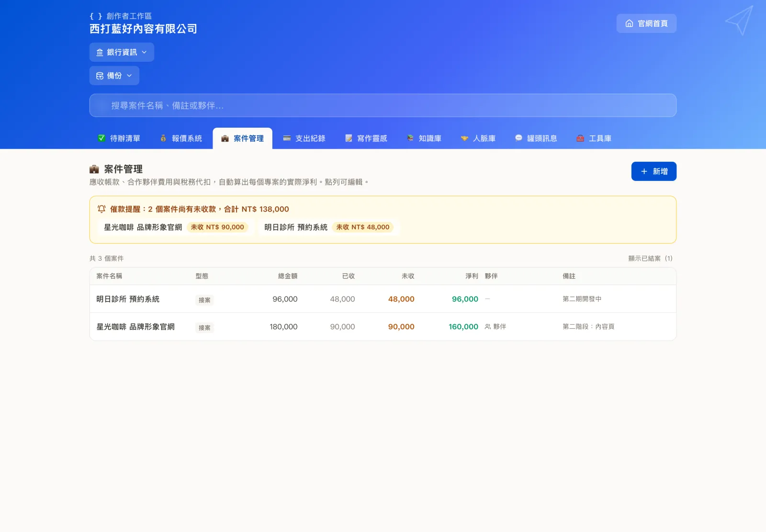Click the 西打藍好內容有限公司 title
This screenshot has width=766, height=532.
pyautogui.click(x=143, y=29)
